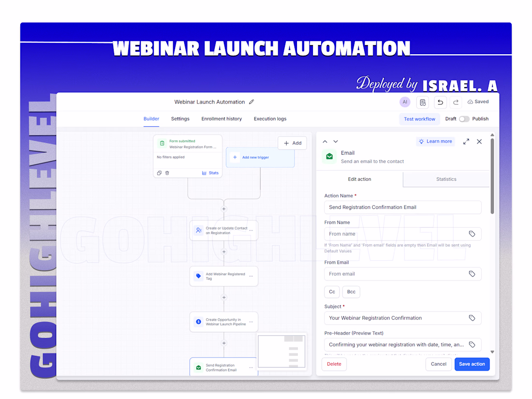The image size is (532, 399).
Task: Open options for Add Webinar Registered Tag node
Action: coord(251,276)
